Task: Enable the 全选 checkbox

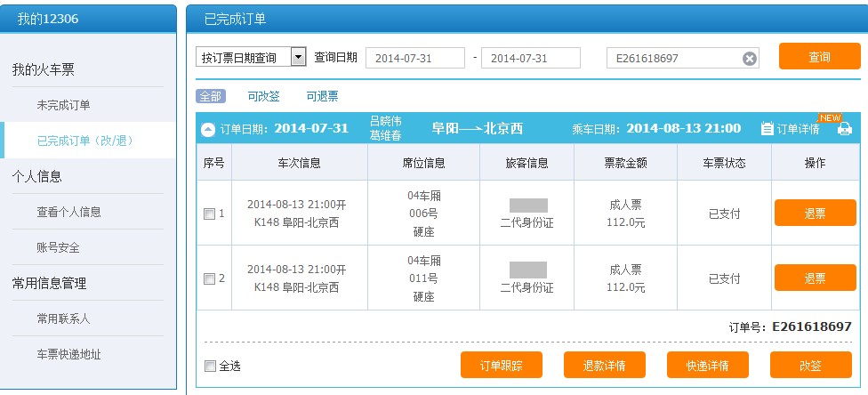Action: click(x=210, y=367)
